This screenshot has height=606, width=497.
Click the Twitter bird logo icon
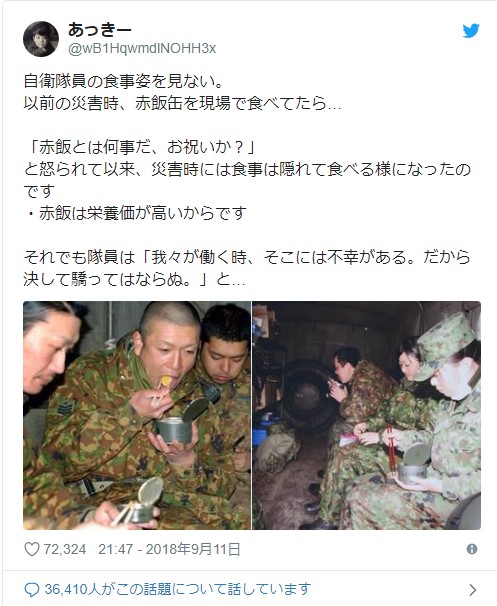click(471, 31)
